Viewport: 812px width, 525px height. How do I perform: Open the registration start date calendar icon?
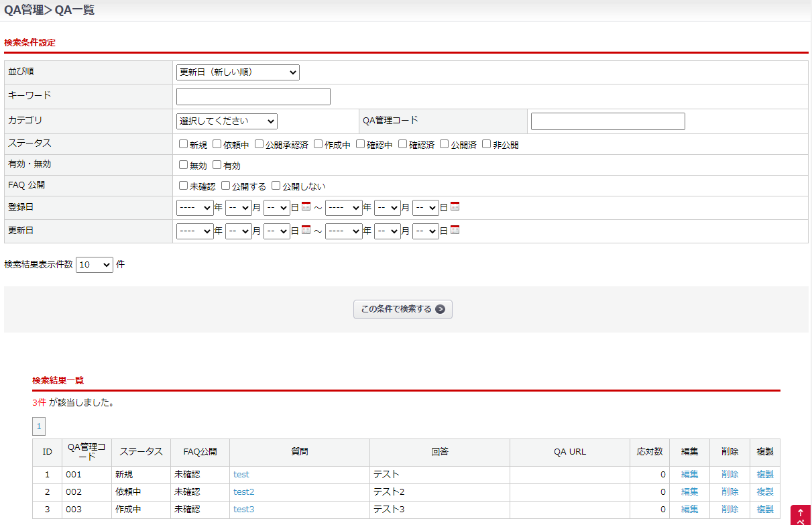[x=306, y=207]
